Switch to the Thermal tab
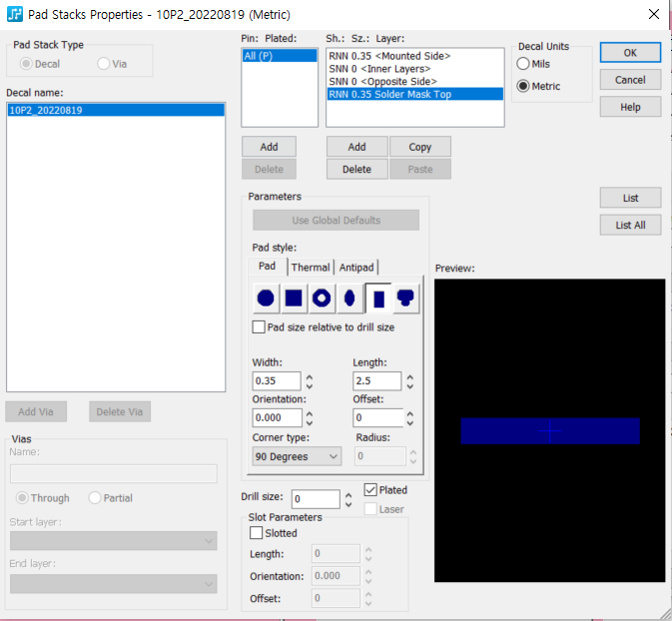 [x=311, y=268]
